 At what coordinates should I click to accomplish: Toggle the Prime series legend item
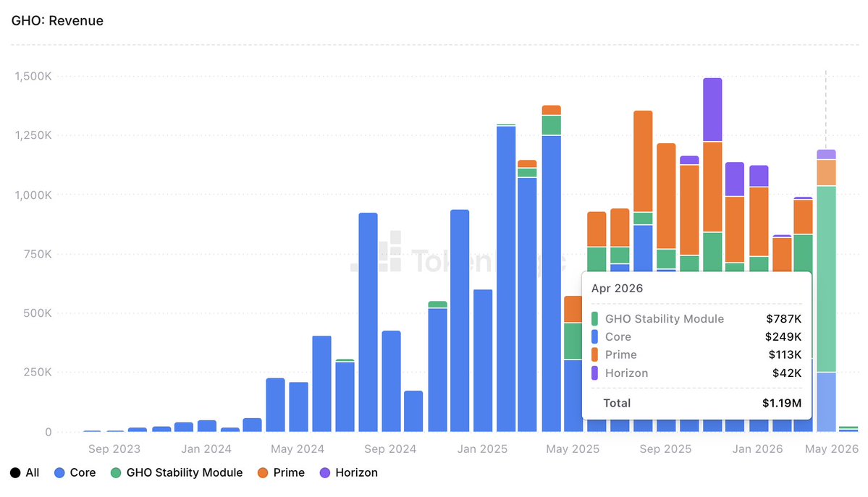(281, 472)
